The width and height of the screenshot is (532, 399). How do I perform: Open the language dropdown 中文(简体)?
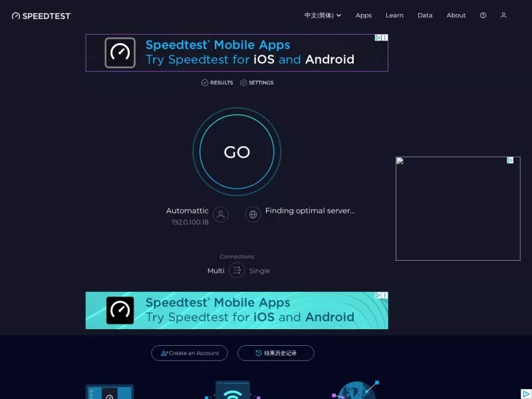[323, 15]
